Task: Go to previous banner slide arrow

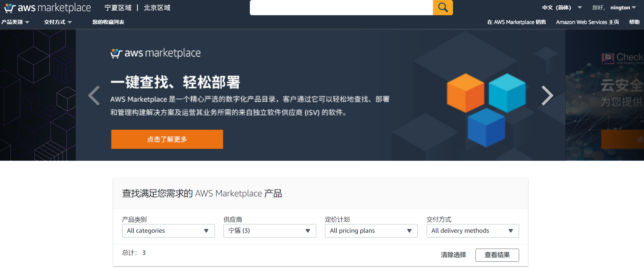Action: (x=94, y=95)
